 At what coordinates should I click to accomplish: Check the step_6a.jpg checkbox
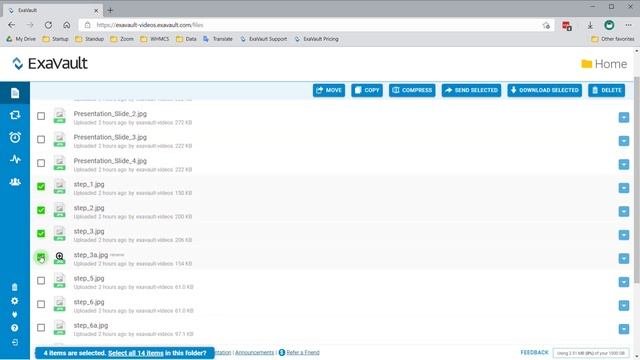point(41,328)
